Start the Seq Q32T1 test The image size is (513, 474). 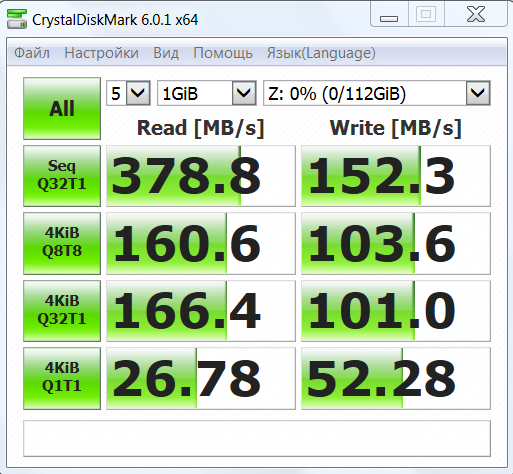62,176
